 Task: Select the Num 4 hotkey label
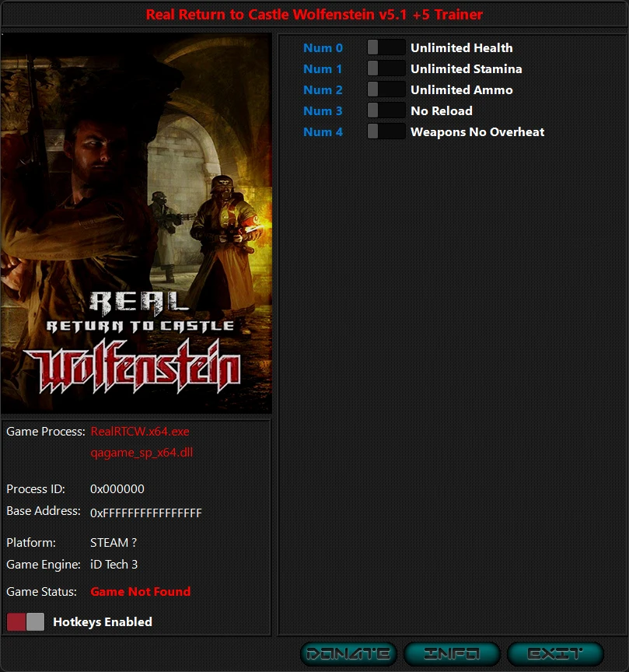[323, 131]
